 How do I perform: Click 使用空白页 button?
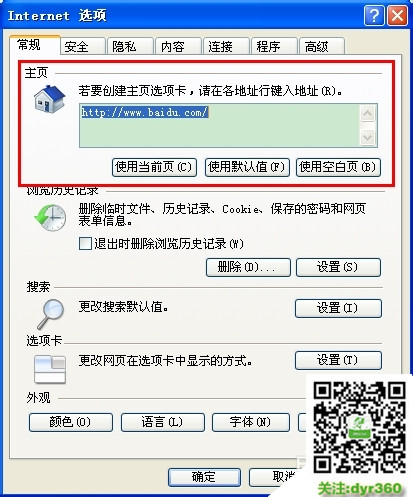point(338,167)
